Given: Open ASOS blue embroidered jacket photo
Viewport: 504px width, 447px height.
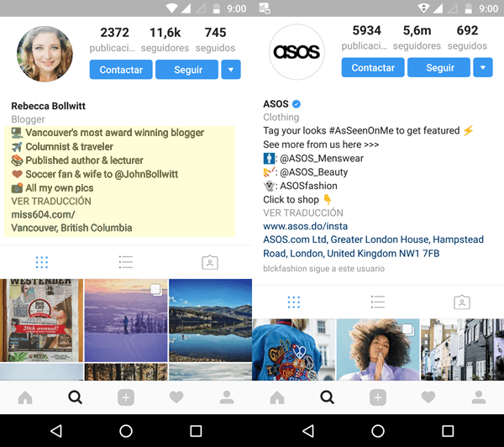Looking at the screenshot, I should [293, 350].
